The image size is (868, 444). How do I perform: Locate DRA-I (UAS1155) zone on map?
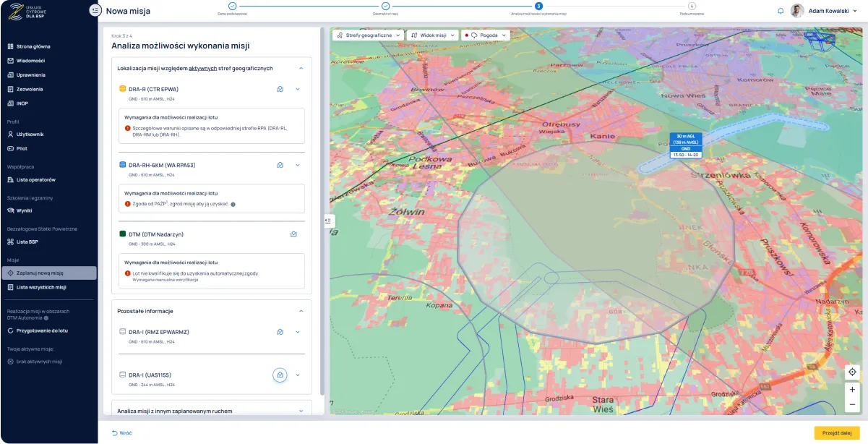(x=280, y=375)
